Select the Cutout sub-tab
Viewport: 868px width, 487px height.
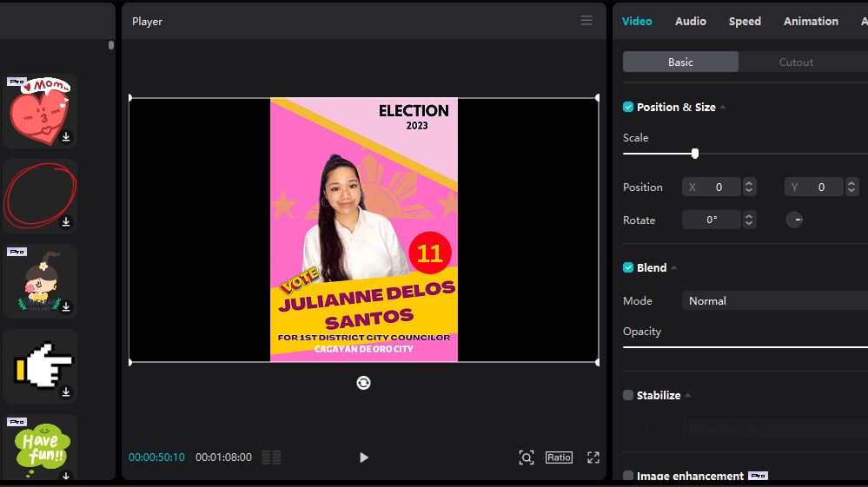pyautogui.click(x=796, y=62)
